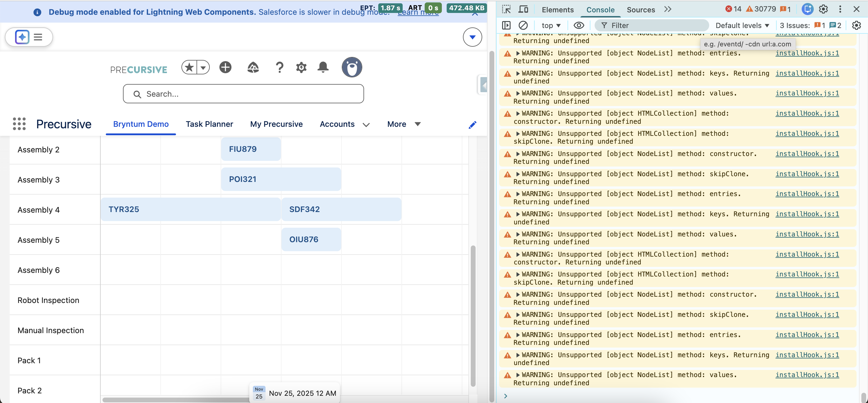Switch to the Task Planner tab
868x403 pixels.
coord(209,124)
